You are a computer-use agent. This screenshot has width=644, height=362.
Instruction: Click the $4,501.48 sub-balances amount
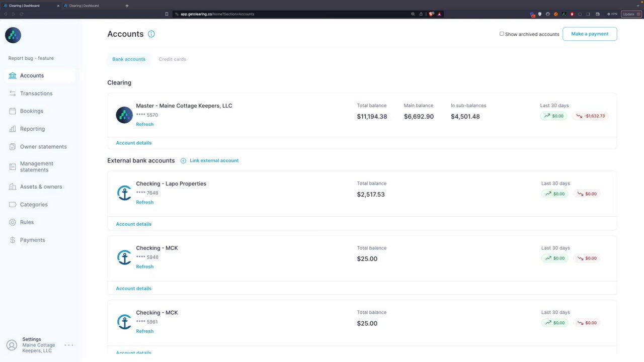[465, 117]
